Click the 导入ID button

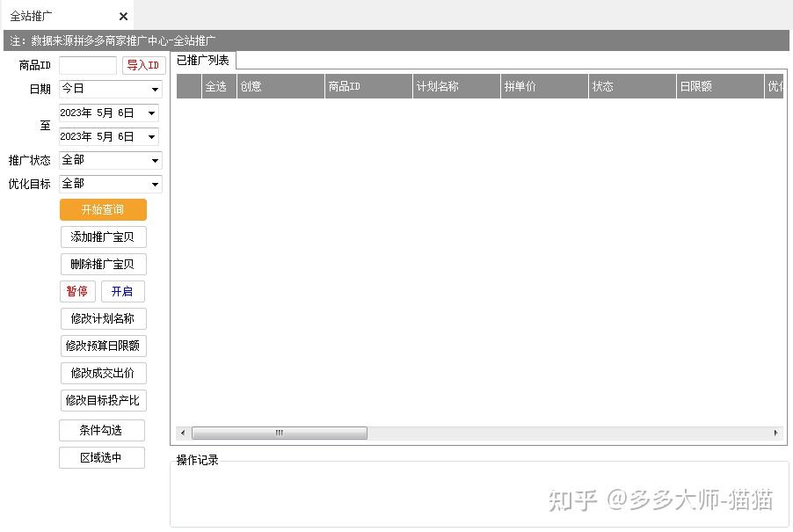143,65
